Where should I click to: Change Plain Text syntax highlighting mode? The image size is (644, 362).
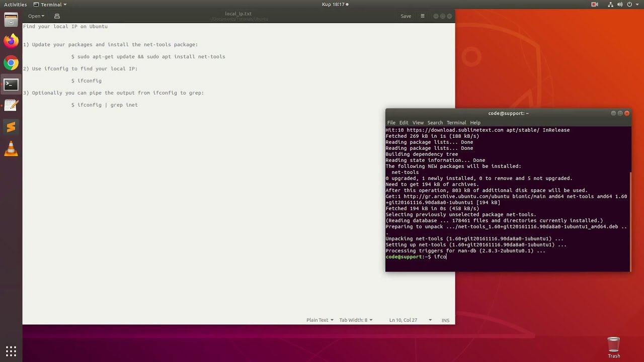click(x=320, y=320)
